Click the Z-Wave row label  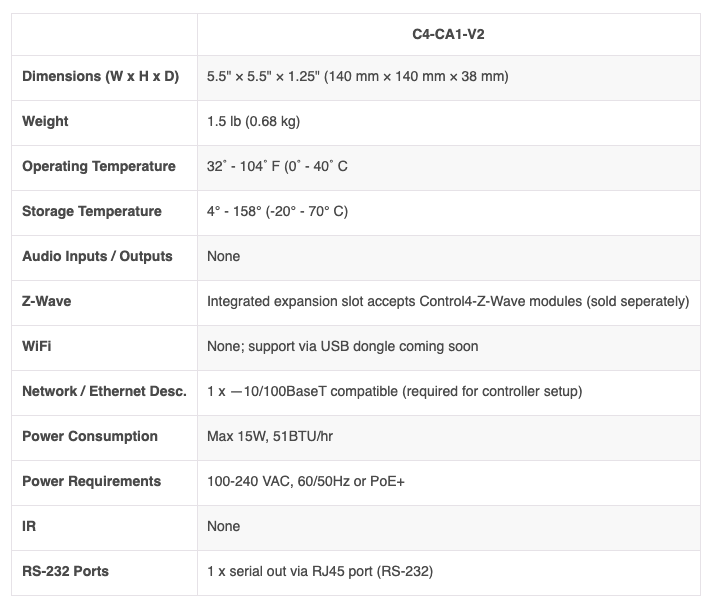(47, 302)
